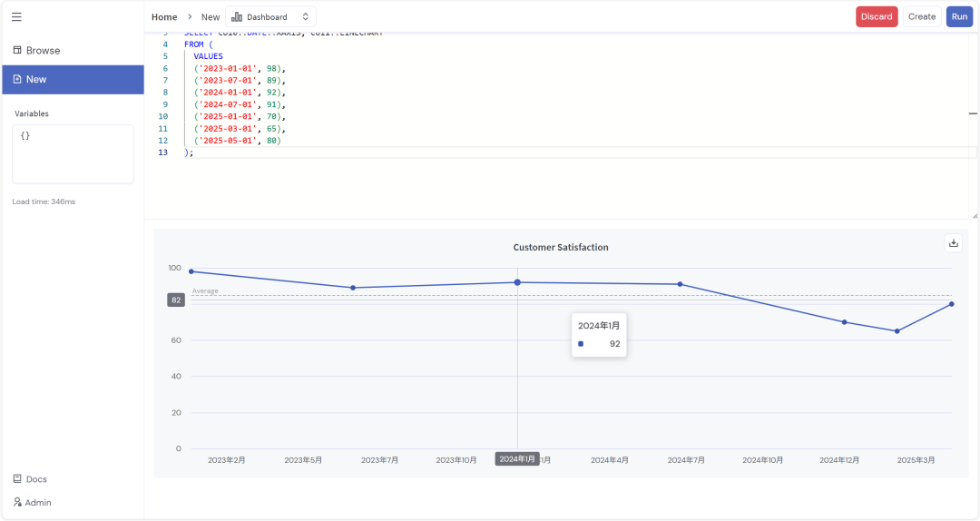Screen dimensions: 980x521
Task: Go to Home in the breadcrumb
Action: click(164, 16)
